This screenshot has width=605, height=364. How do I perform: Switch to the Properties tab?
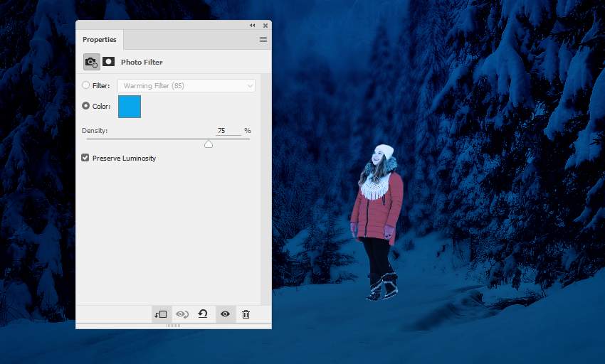[x=100, y=40]
